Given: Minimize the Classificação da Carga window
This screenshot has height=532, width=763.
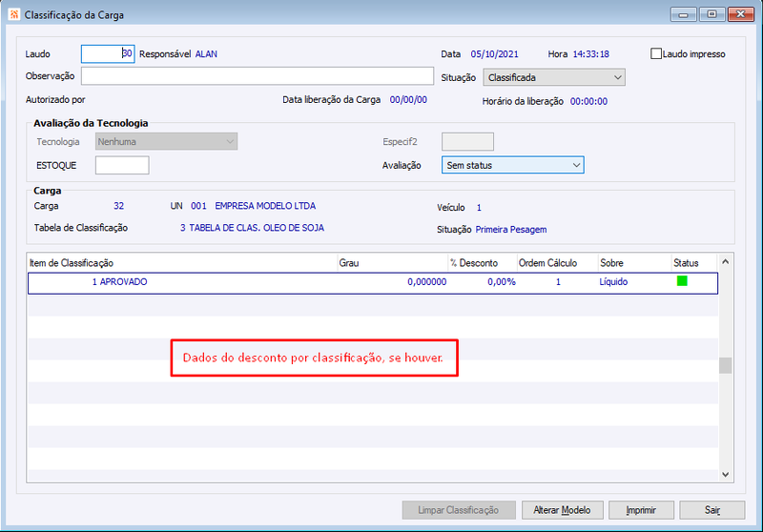Looking at the screenshot, I should (683, 14).
